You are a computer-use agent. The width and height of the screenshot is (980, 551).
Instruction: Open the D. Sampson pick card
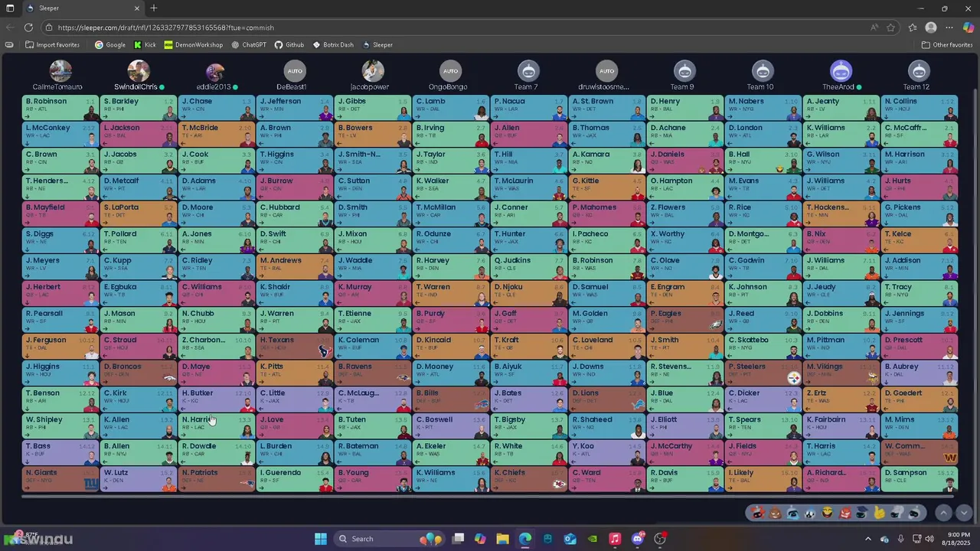pos(919,479)
